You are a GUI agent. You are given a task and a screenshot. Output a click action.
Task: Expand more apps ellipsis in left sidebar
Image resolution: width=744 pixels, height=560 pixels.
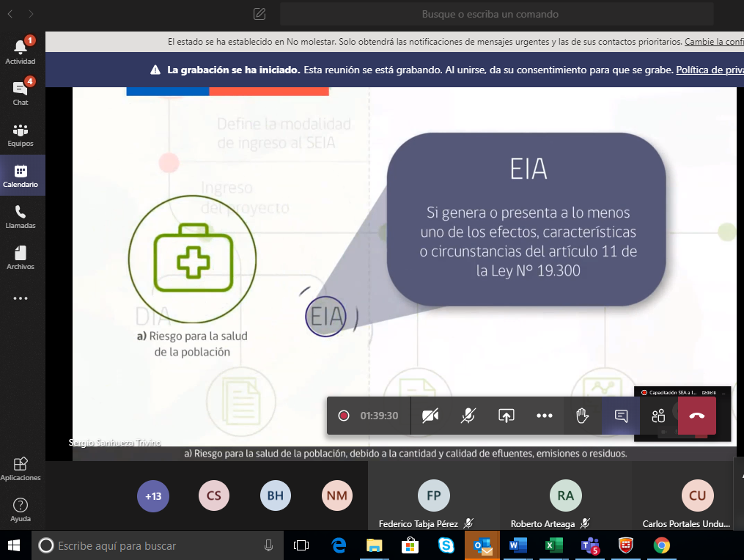click(21, 298)
